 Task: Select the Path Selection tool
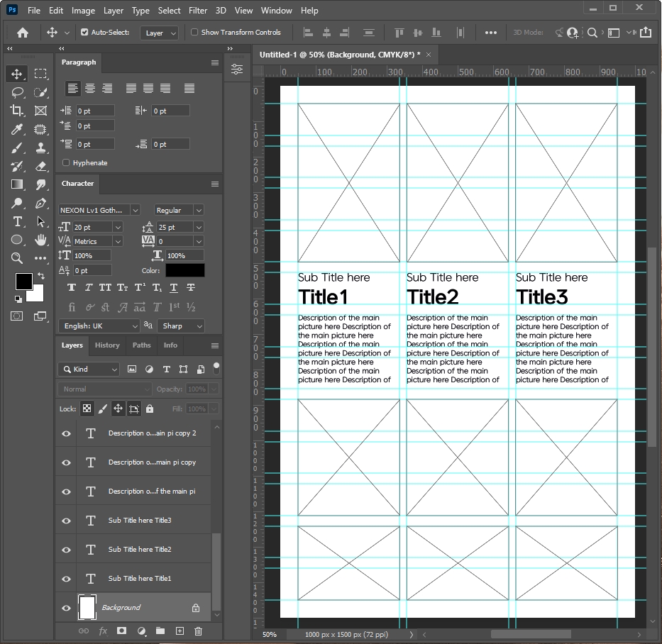pyautogui.click(x=40, y=221)
